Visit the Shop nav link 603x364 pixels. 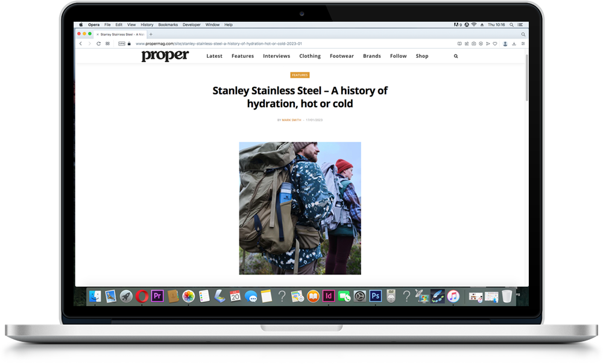click(x=422, y=56)
